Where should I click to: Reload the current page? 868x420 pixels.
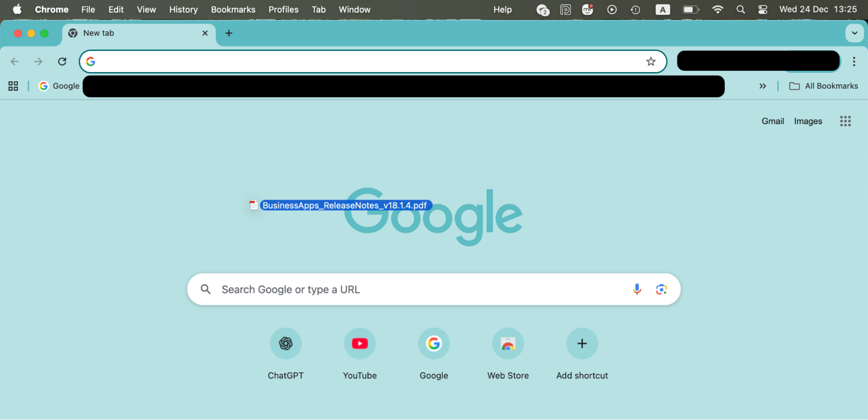pos(62,61)
